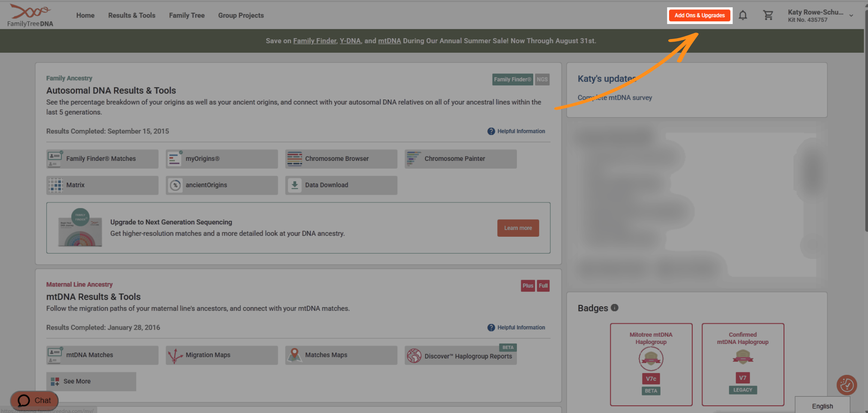Screen dimensions: 868x413
Task: Click the Chromosome Painter icon
Action: point(414,159)
